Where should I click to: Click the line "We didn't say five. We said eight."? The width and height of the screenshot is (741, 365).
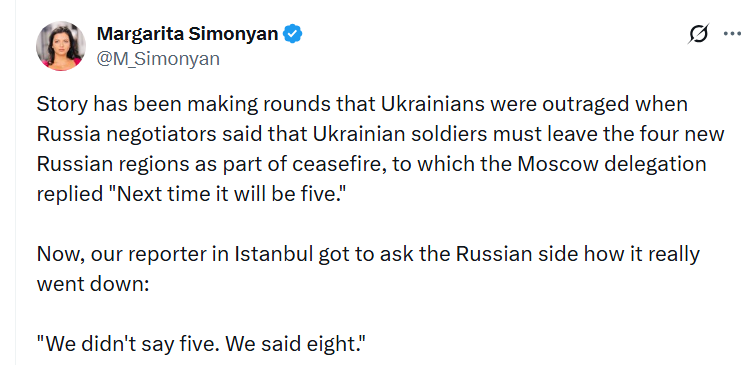coord(202,345)
